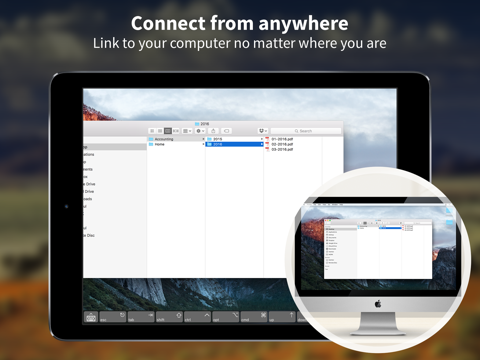Toggle the shift modifier key
The image size is (480, 360).
click(x=169, y=317)
